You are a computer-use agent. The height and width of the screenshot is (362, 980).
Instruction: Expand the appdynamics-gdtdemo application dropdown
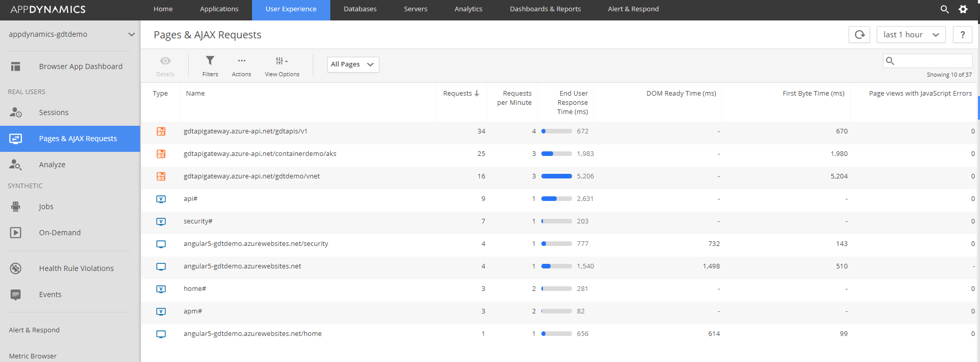[131, 34]
